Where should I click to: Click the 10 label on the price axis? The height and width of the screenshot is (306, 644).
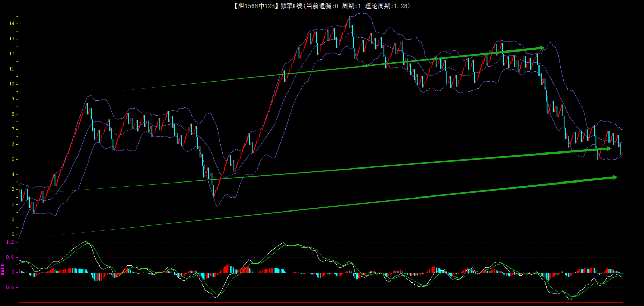(12, 84)
